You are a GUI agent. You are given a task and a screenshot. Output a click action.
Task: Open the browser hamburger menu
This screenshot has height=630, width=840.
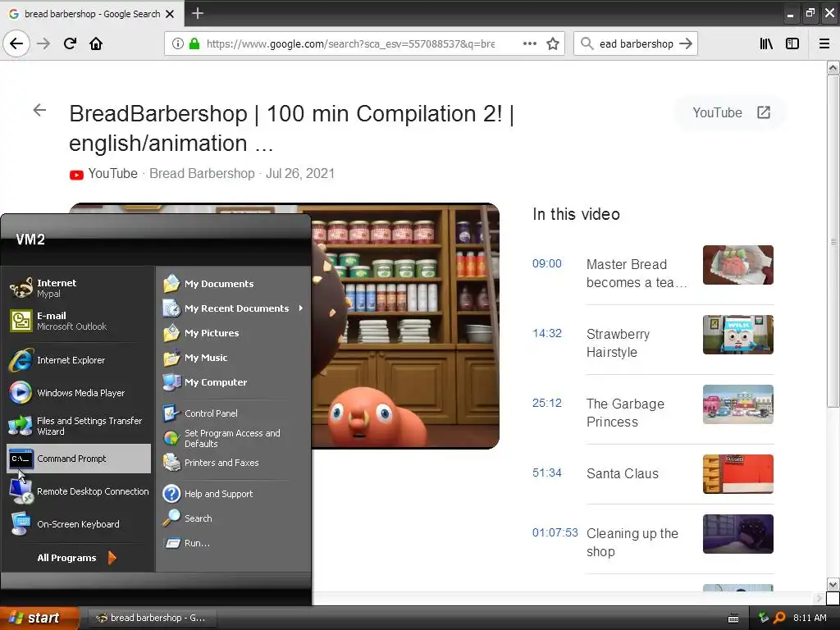pos(824,43)
